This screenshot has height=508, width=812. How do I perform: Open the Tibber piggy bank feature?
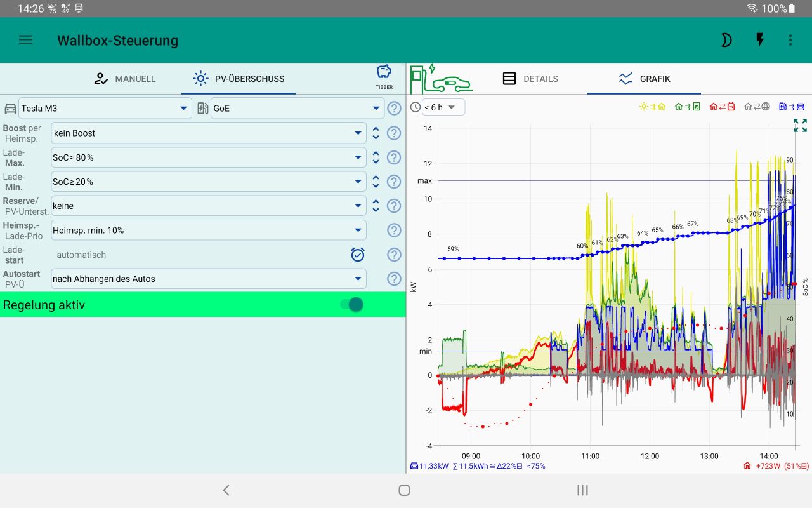(384, 74)
